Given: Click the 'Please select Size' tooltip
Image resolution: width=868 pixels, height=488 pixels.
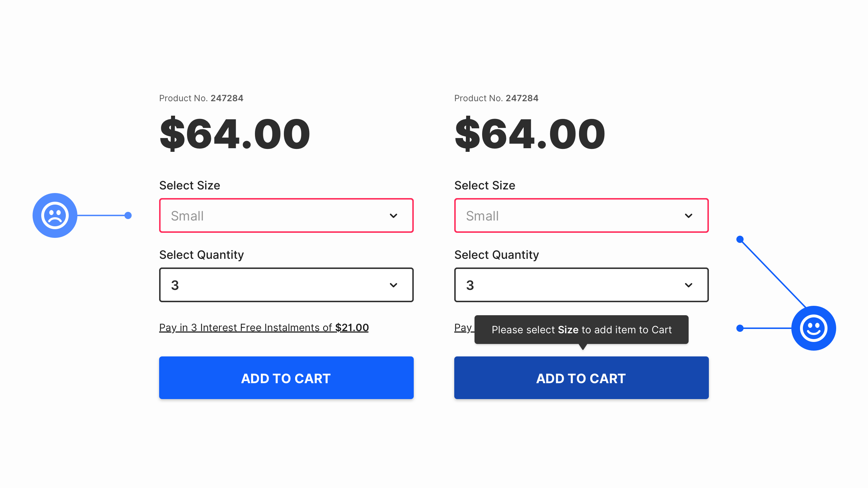Looking at the screenshot, I should (581, 330).
